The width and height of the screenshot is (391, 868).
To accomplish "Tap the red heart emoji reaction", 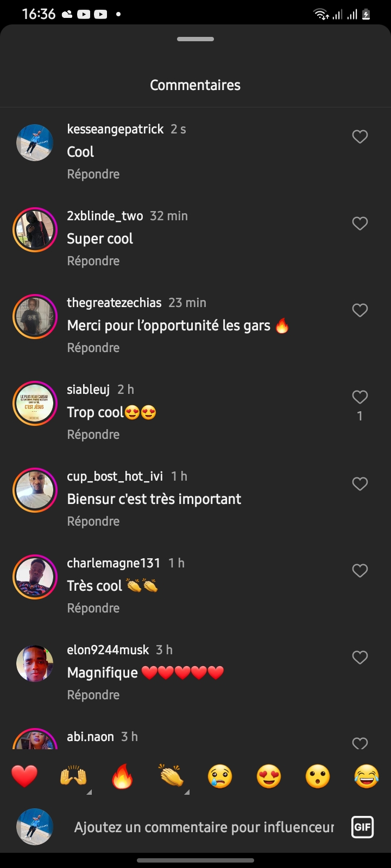I will point(24,776).
